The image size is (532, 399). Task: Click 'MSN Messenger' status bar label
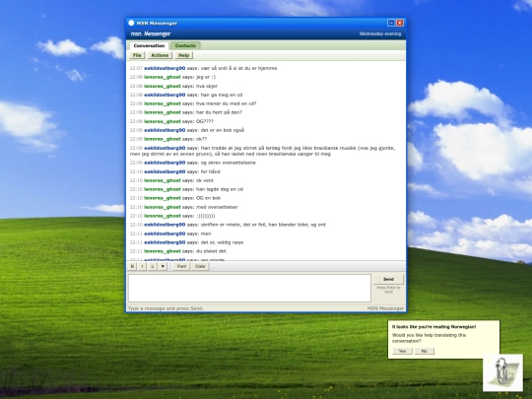(x=385, y=308)
